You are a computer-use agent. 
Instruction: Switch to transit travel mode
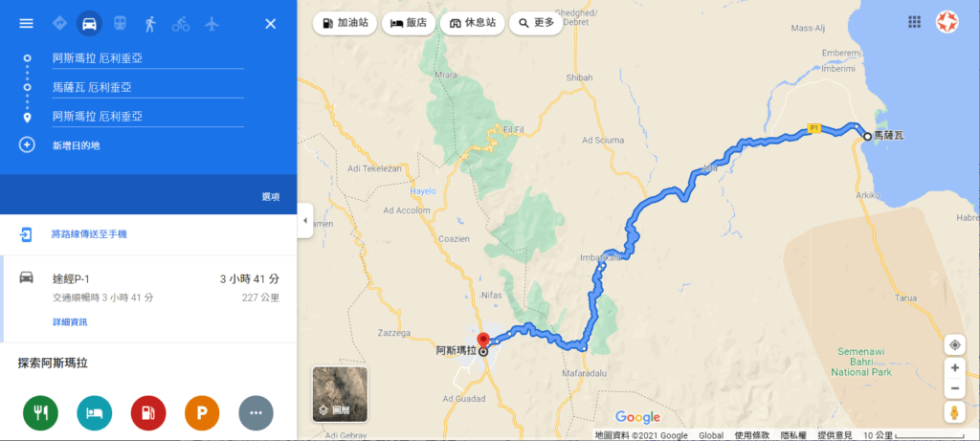click(x=120, y=24)
